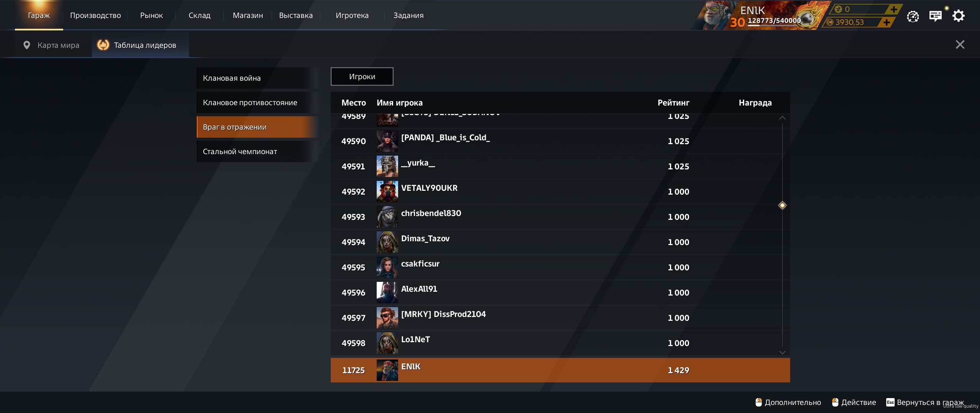
Task: Switch to Производство tab
Action: pos(95,15)
